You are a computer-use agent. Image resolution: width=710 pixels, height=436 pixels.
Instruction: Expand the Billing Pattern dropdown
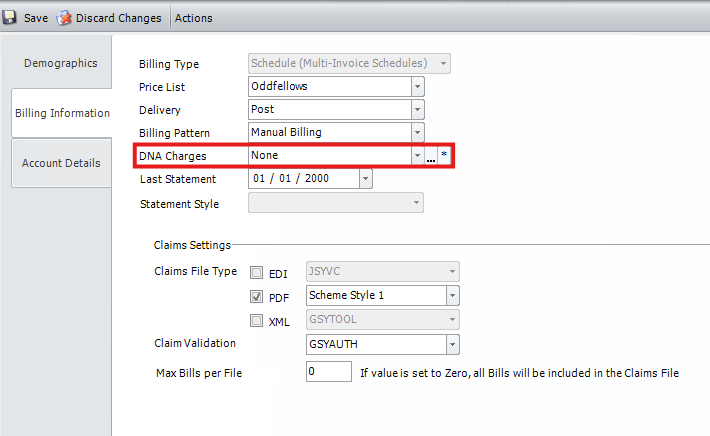(x=417, y=132)
